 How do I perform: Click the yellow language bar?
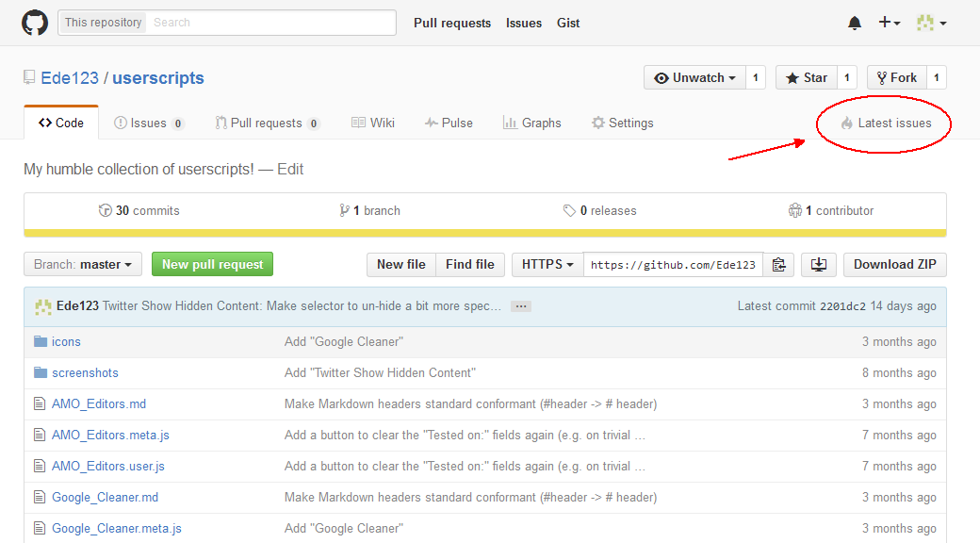point(485,234)
